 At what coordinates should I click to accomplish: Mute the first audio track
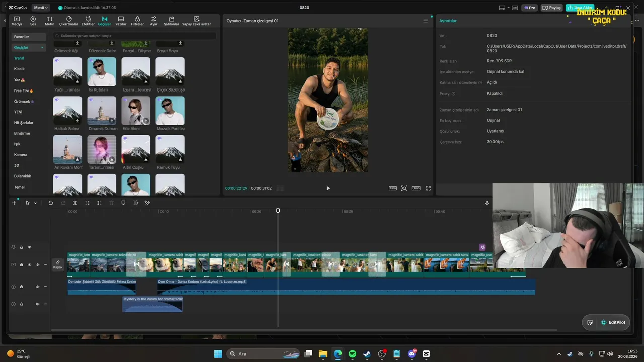(37, 287)
